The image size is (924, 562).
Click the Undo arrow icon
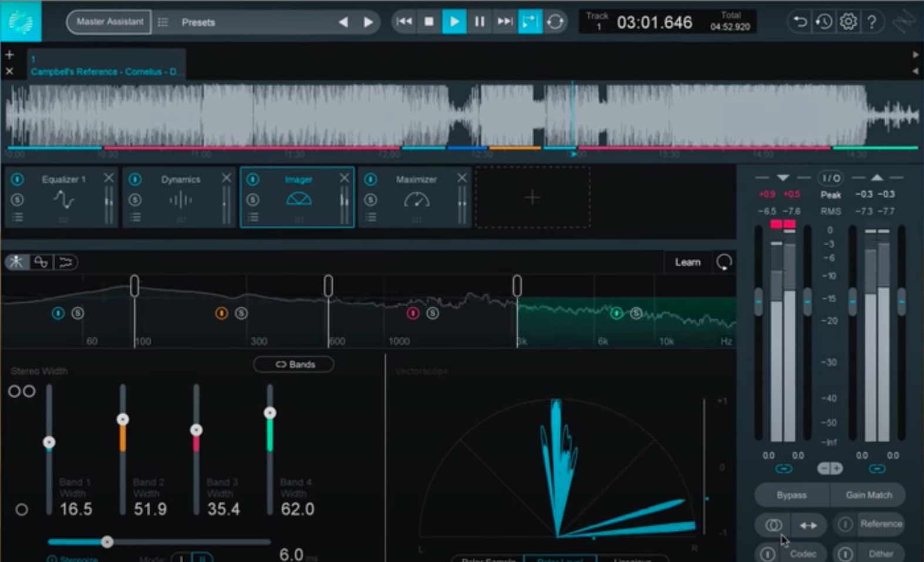tap(800, 22)
